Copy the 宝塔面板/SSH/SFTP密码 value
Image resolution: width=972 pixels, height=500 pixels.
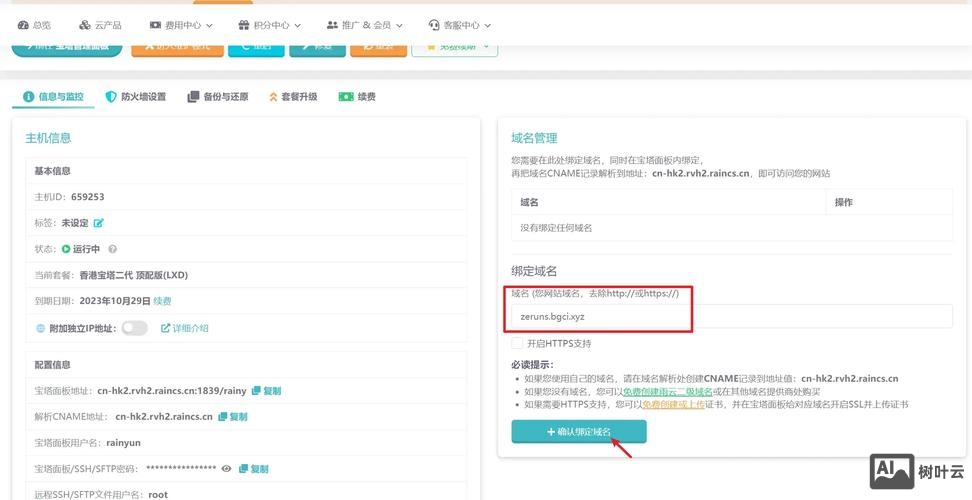coord(254,469)
